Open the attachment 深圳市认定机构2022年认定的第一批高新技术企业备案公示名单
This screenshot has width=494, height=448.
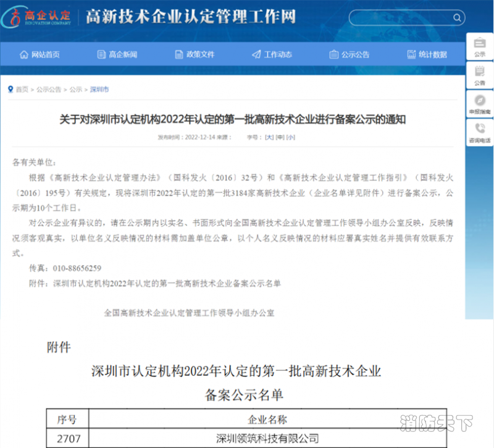[167, 284]
